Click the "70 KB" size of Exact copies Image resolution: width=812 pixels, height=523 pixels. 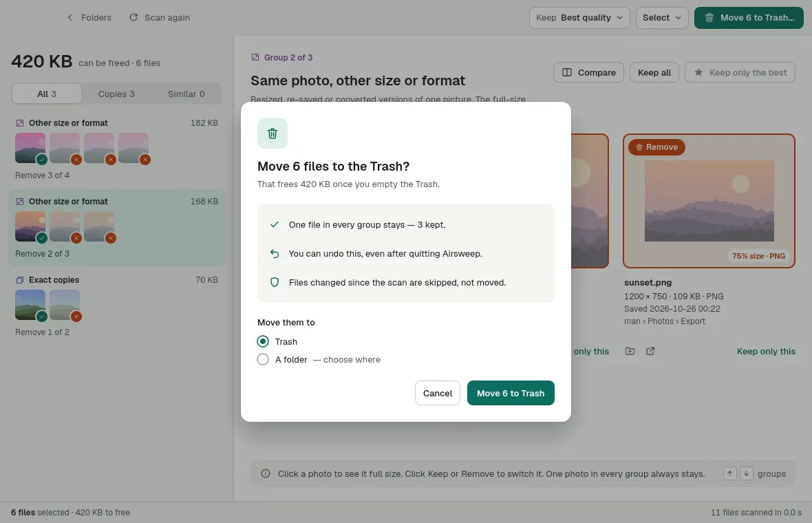206,280
